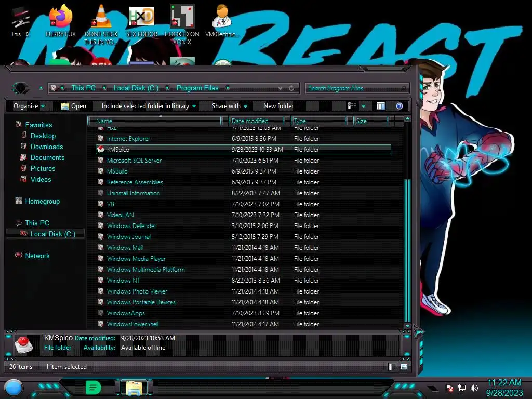Click in the Search Program Files box
The width and height of the screenshot is (532, 399).
pyautogui.click(x=357, y=88)
